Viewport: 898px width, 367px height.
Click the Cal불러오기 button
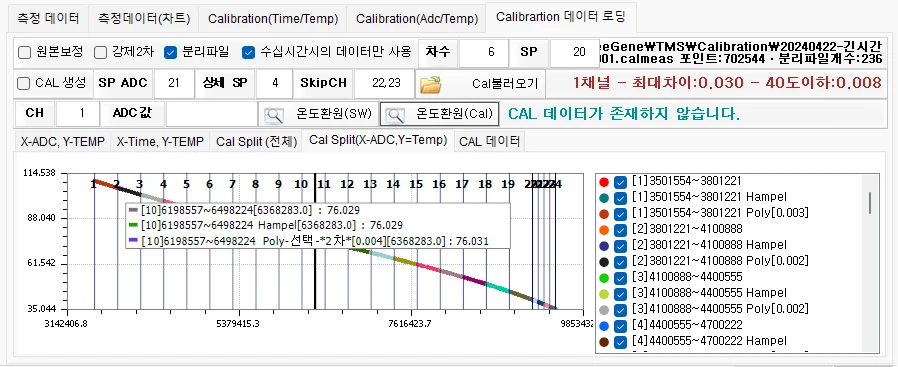(x=480, y=84)
